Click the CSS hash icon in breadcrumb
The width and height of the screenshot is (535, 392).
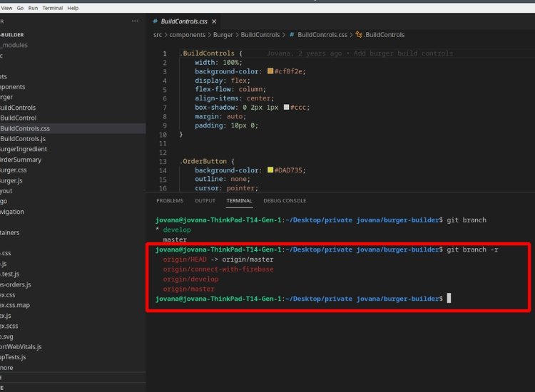coord(292,35)
